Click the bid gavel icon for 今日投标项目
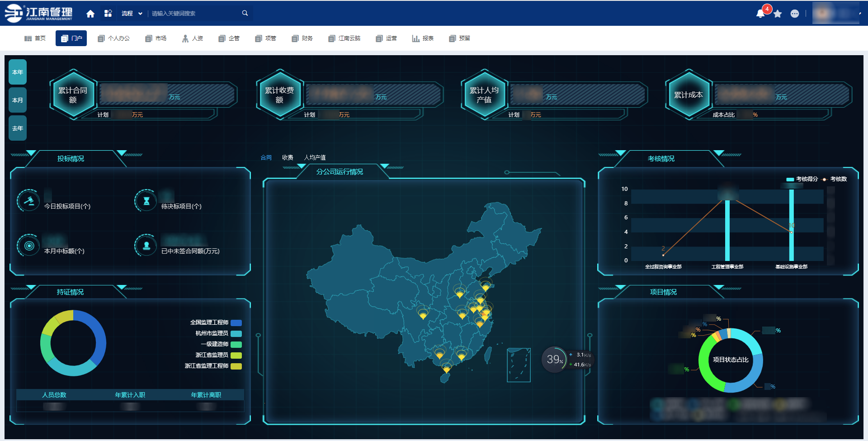Screen dimensions: 868x441 coord(28,200)
